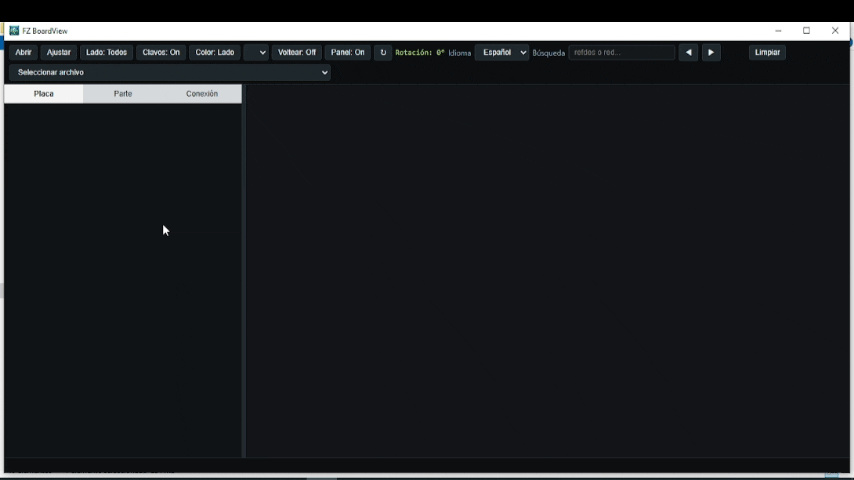This screenshot has height=480, width=854.
Task: Open the Español language dropdown
Action: (502, 52)
